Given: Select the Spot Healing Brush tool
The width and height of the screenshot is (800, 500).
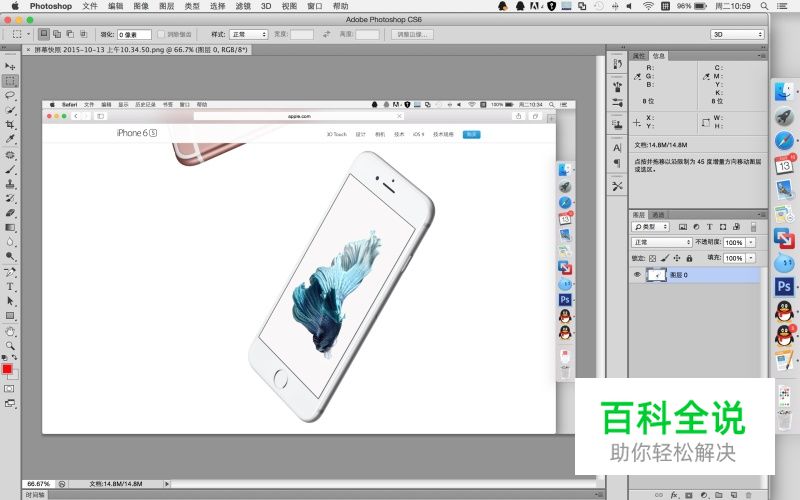Looking at the screenshot, I should pos(10,155).
